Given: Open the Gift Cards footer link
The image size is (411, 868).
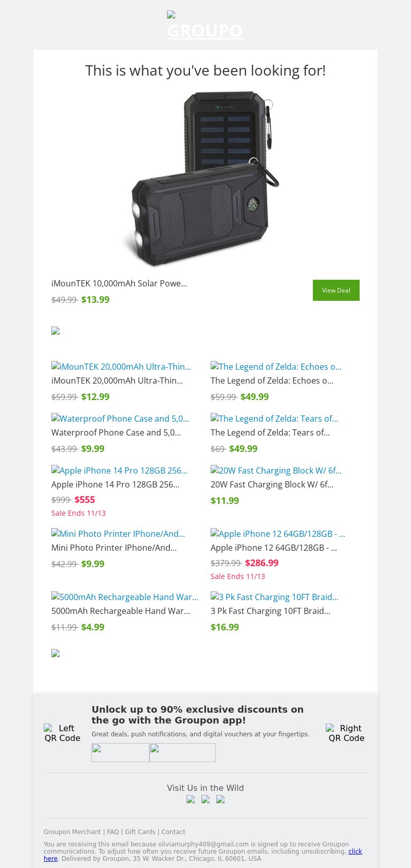Looking at the screenshot, I should (140, 832).
